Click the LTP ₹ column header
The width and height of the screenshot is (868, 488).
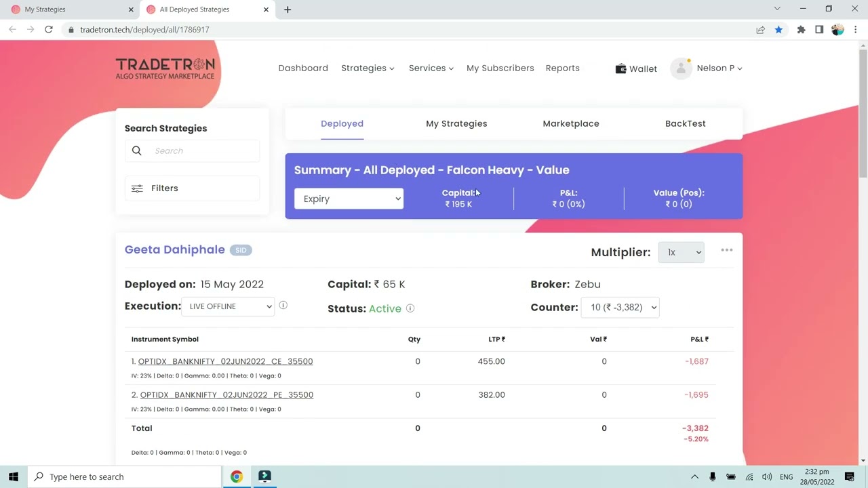point(496,339)
